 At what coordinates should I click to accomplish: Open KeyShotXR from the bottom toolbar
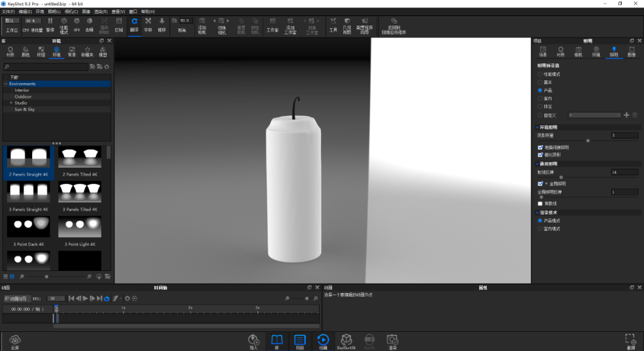[346, 341]
